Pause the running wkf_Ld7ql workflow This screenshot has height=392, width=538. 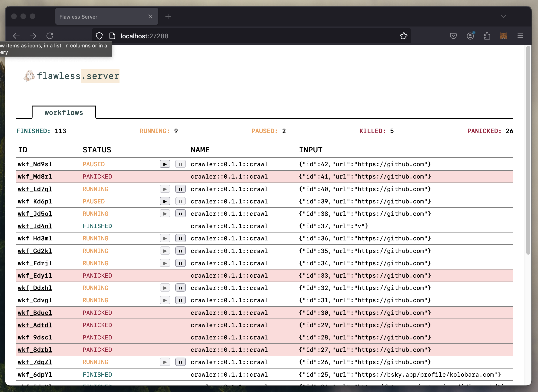coord(180,189)
